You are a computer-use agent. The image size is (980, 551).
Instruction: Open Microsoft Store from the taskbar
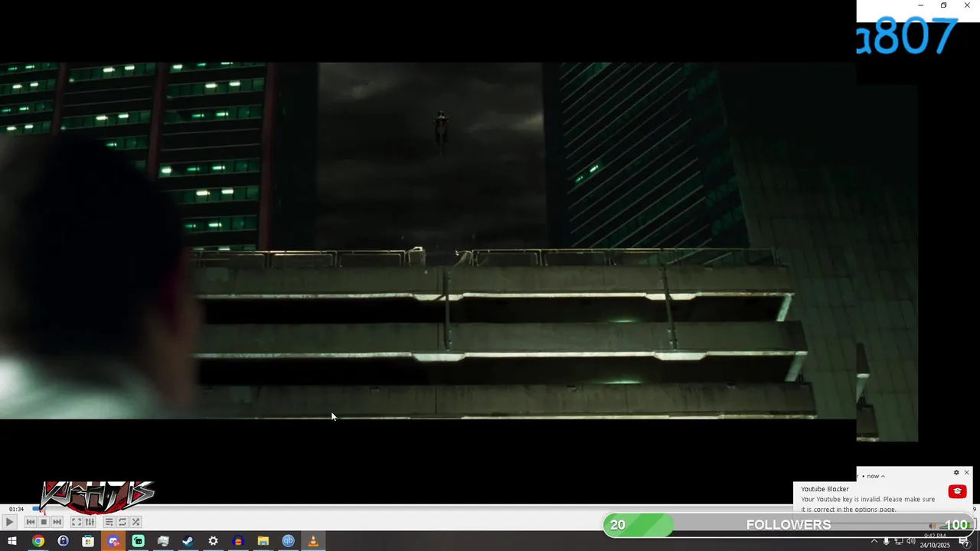[88, 541]
